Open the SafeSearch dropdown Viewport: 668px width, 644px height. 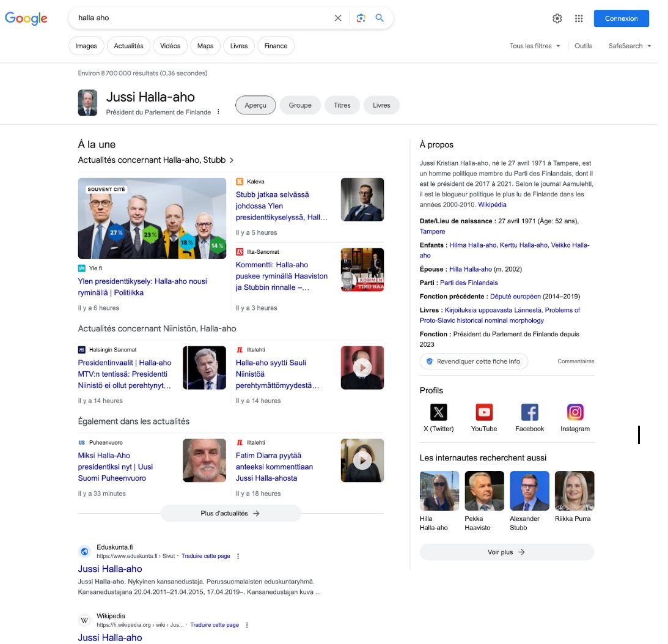(x=629, y=46)
